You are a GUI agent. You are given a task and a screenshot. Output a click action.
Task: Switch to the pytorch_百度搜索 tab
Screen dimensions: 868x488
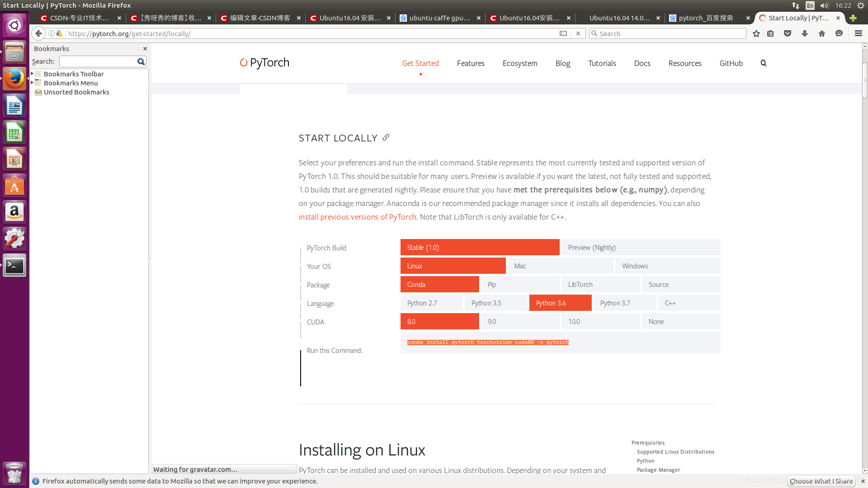706,18
